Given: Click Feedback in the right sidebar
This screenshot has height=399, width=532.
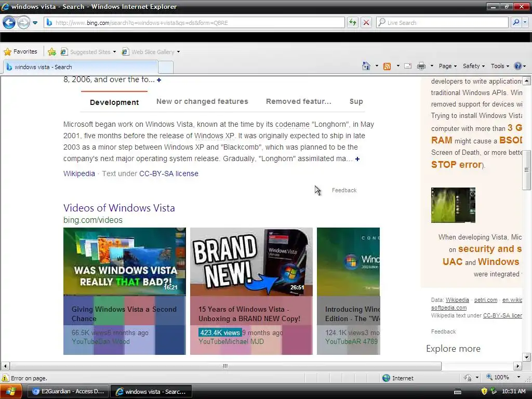Looking at the screenshot, I should point(443,331).
